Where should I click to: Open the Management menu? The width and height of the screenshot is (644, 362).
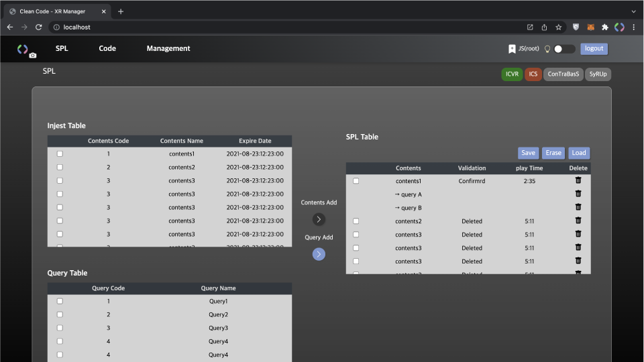pyautogui.click(x=168, y=48)
